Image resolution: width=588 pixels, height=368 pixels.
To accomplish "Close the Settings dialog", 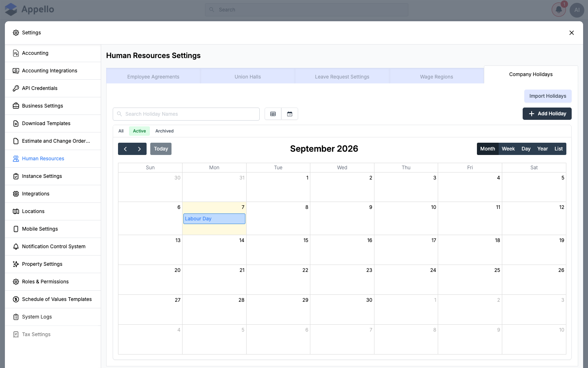I will tap(572, 33).
